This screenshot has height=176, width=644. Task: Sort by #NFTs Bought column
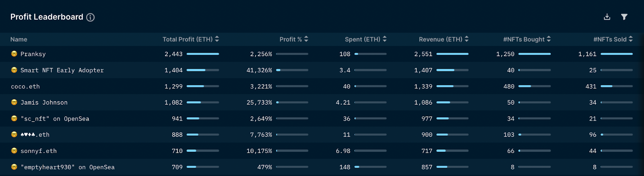(549, 39)
